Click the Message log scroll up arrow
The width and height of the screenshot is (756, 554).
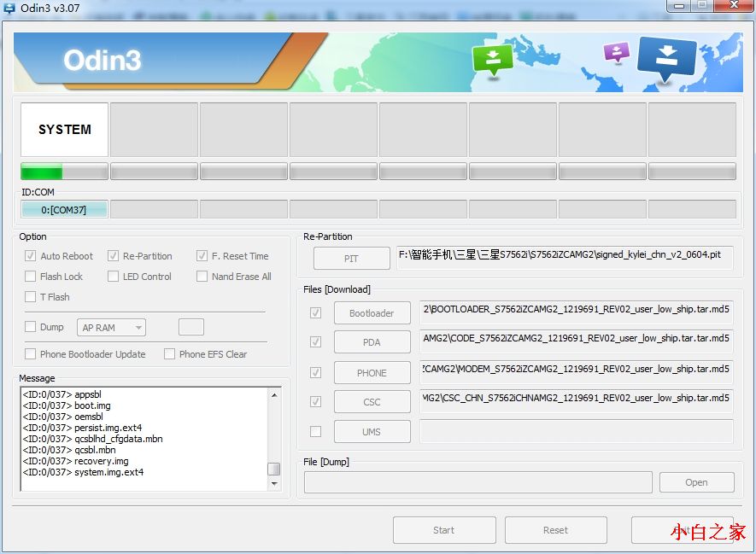[274, 395]
